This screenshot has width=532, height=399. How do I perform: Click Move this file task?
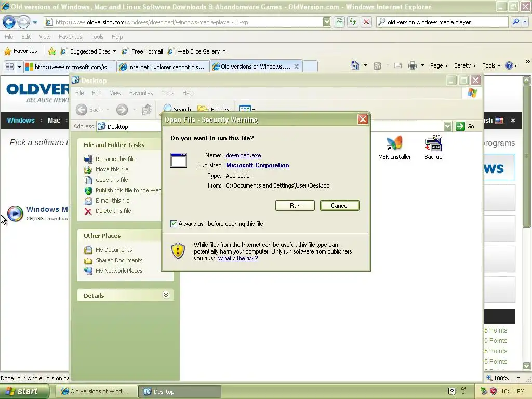point(112,169)
